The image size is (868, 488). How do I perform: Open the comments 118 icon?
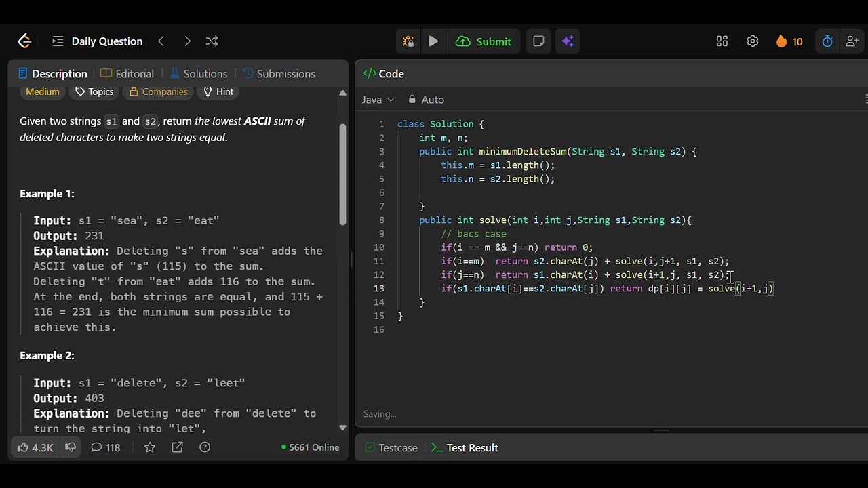(x=105, y=447)
